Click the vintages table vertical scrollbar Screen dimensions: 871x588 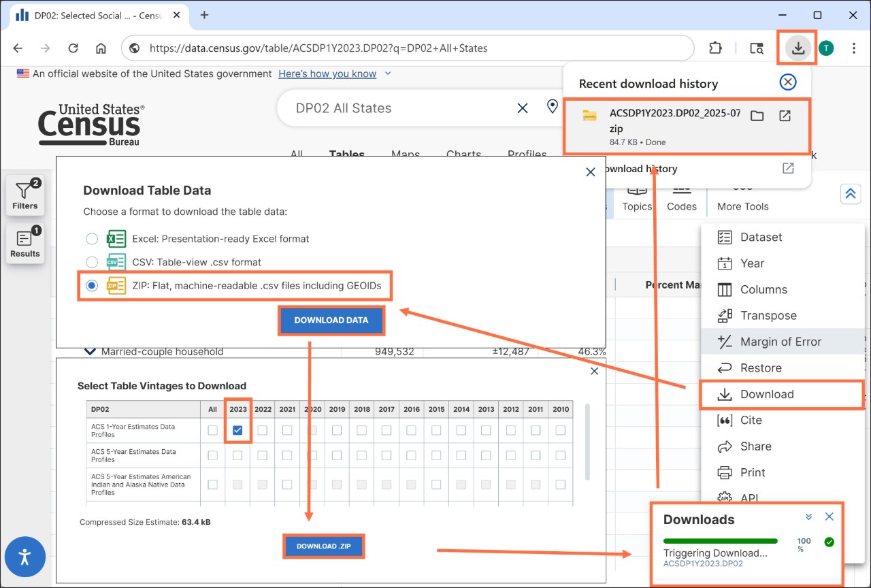click(x=587, y=442)
